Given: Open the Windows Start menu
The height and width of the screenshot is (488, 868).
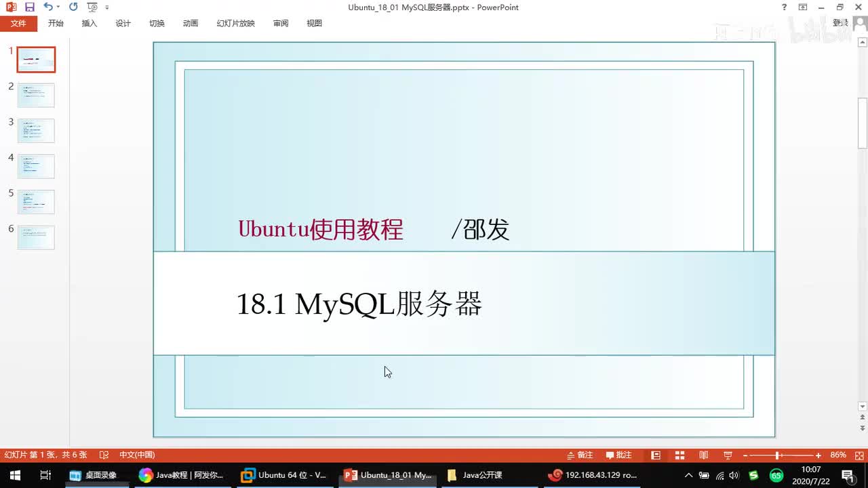Looking at the screenshot, I should click(x=15, y=475).
